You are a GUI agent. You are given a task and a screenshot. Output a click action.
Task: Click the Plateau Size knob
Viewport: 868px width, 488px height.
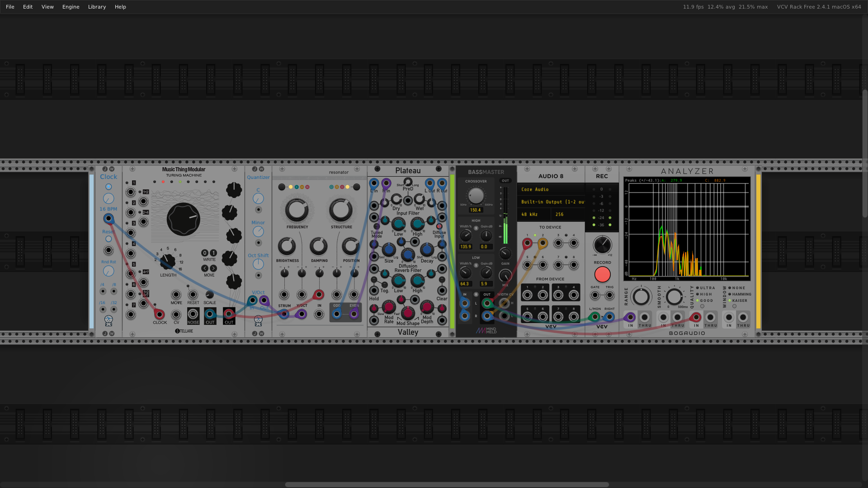pos(389,249)
